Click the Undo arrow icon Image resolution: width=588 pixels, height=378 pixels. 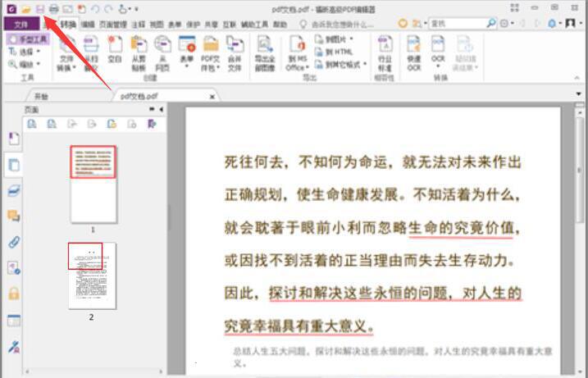(95, 9)
